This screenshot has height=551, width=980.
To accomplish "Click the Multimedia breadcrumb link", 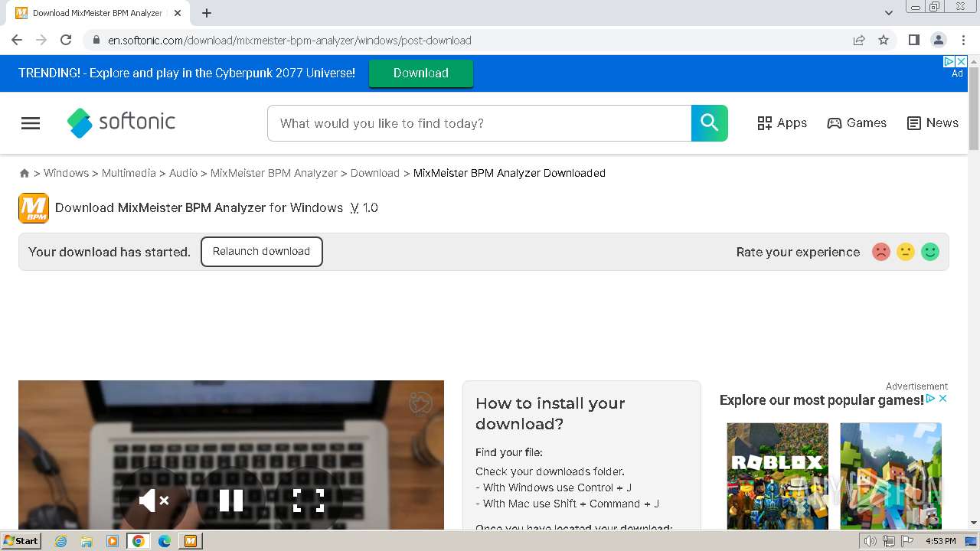I will point(129,174).
